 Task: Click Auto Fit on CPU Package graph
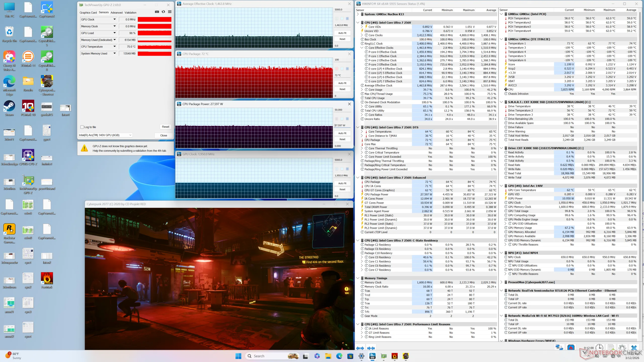pyautogui.click(x=342, y=83)
